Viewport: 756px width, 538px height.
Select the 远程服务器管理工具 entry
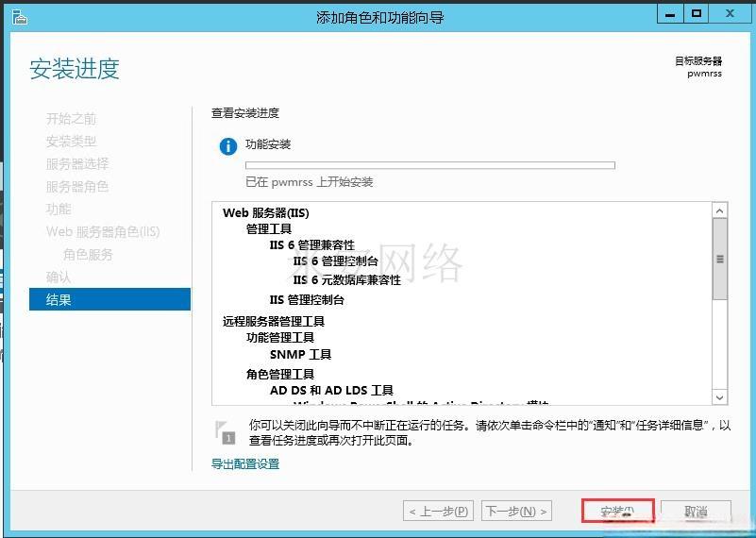(274, 322)
